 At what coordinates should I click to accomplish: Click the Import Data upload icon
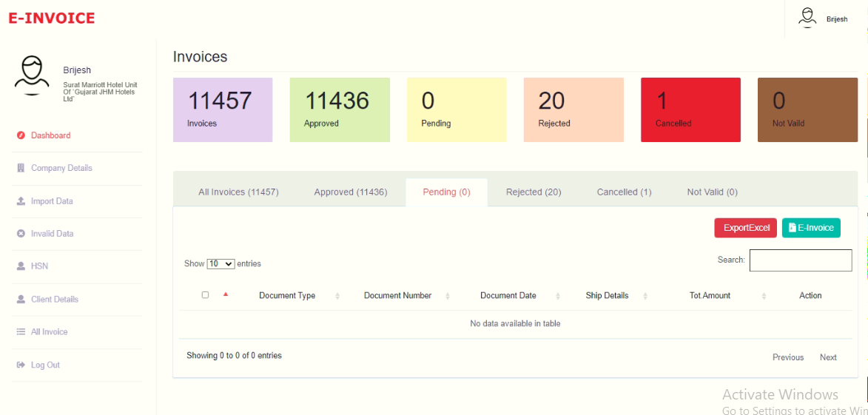click(21, 201)
